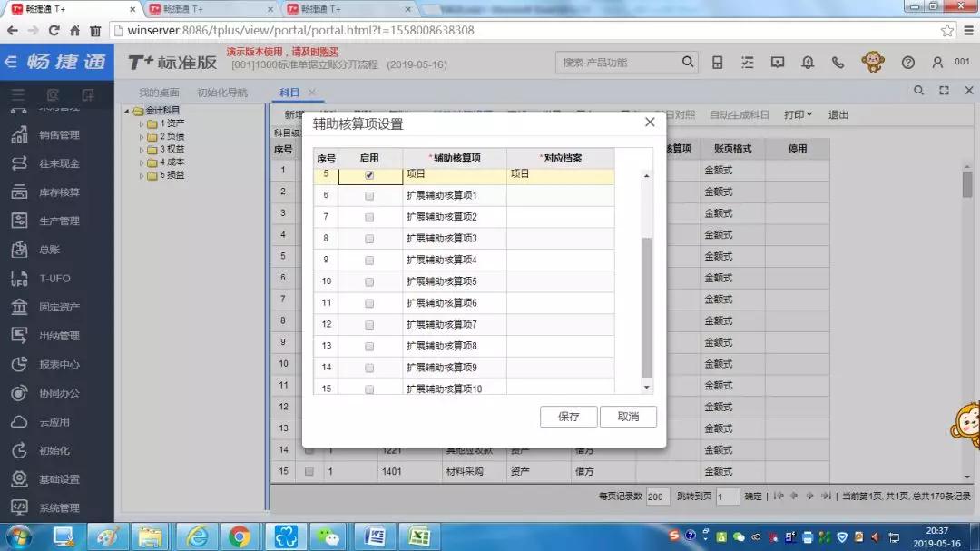Click the 保存 button in dialog
The image size is (980, 551).
click(569, 417)
